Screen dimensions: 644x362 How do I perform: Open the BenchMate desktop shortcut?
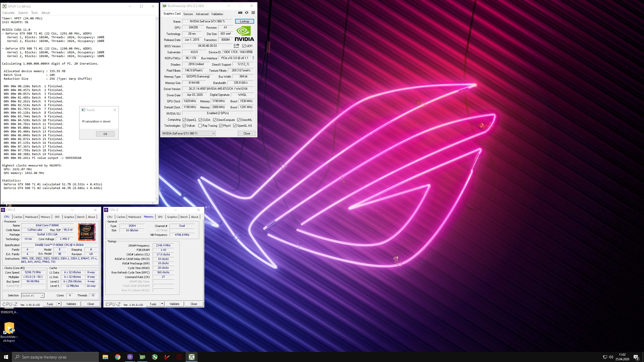pyautogui.click(x=9, y=332)
